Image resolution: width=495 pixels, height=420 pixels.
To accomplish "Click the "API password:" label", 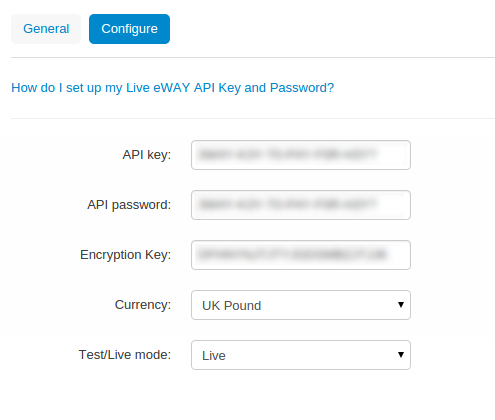I will (x=129, y=205).
